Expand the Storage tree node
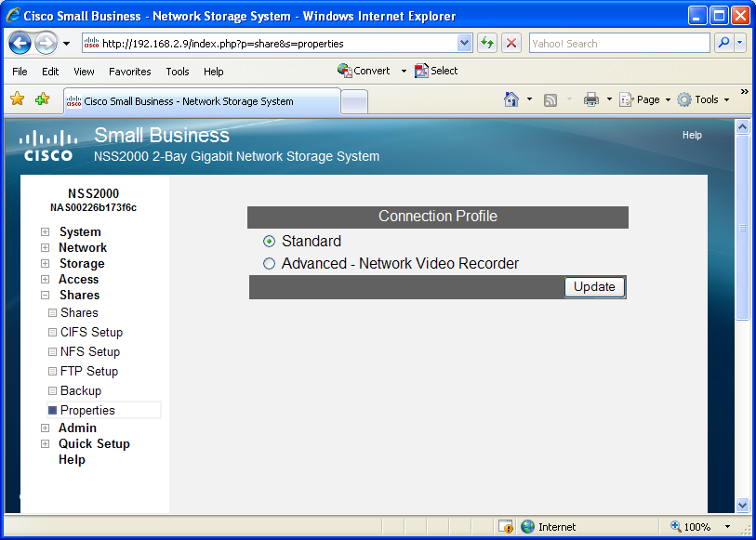This screenshot has height=540, width=756. (x=45, y=264)
